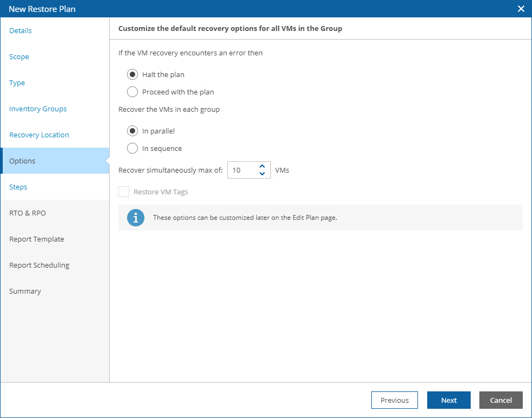Click the blue info icon
Screen dimensions: 532x418
point(136,218)
